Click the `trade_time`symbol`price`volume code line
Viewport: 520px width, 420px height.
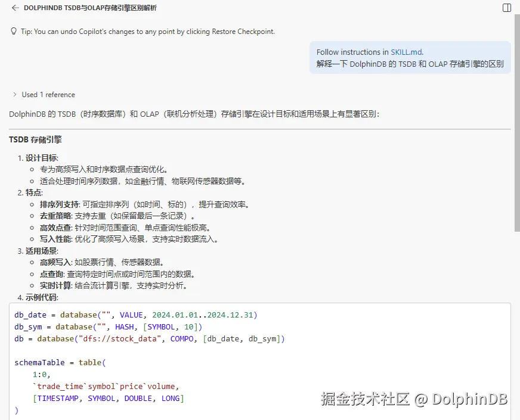coord(106,387)
